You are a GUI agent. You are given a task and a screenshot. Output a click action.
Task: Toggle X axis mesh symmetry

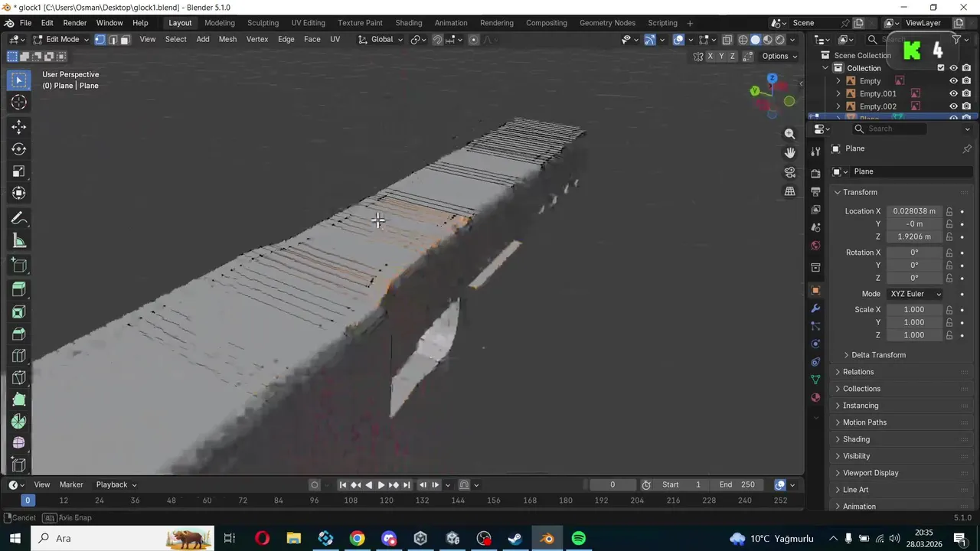[710, 56]
